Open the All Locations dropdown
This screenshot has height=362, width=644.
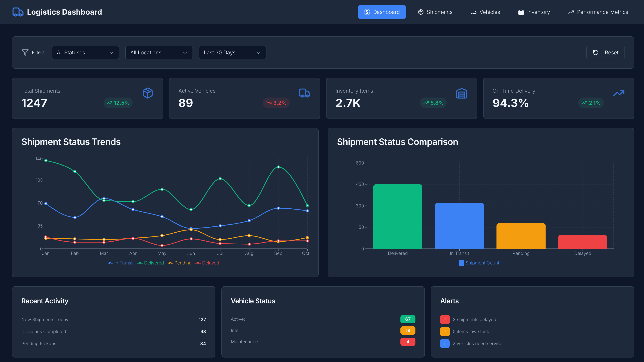pos(159,53)
